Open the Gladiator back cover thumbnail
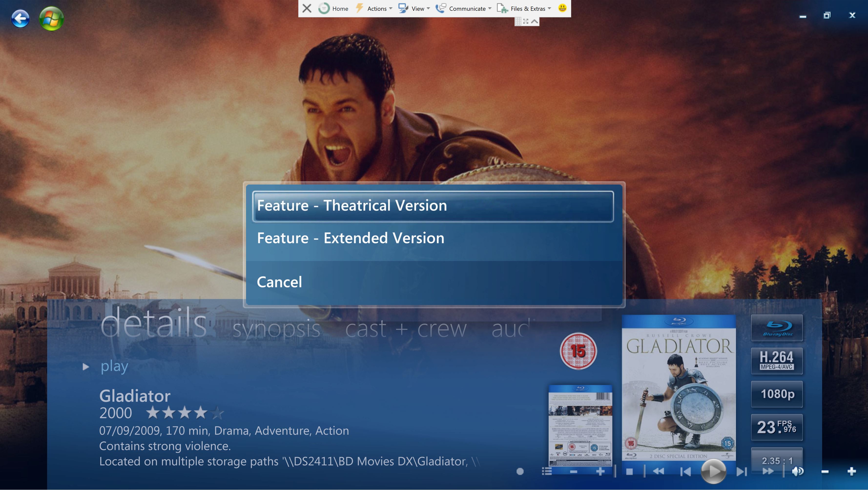The width and height of the screenshot is (868, 490). pyautogui.click(x=580, y=426)
